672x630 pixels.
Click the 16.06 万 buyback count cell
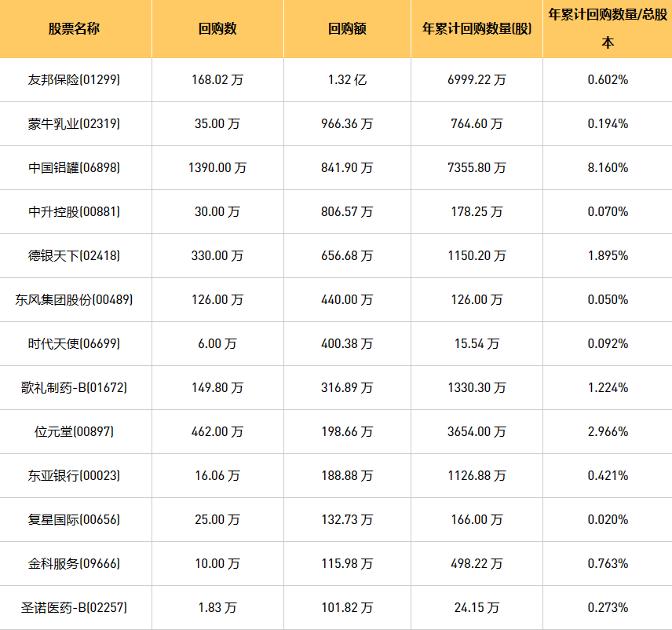click(x=217, y=476)
